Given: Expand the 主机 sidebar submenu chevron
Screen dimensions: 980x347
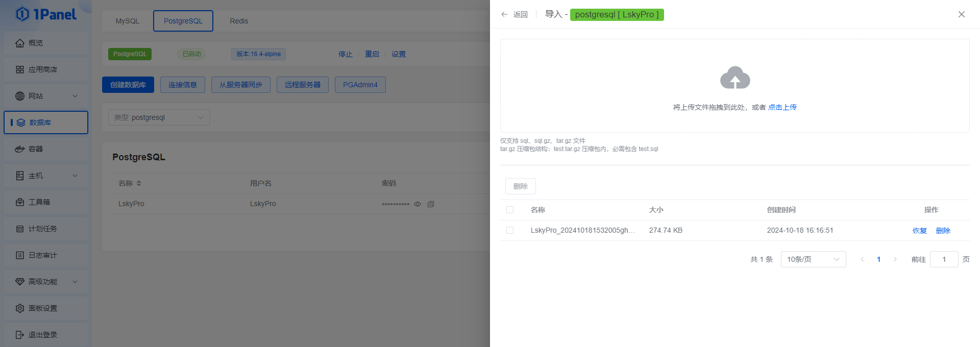Looking at the screenshot, I should tap(75, 176).
